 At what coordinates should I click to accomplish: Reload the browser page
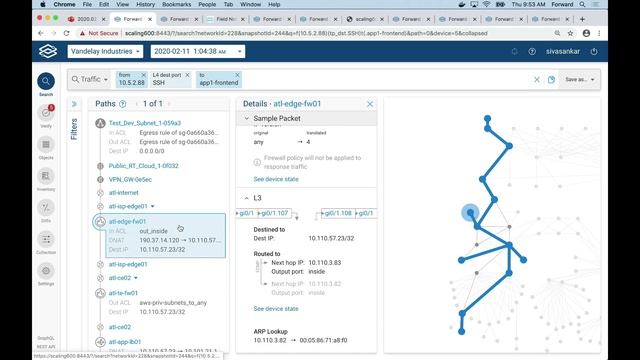67,33
